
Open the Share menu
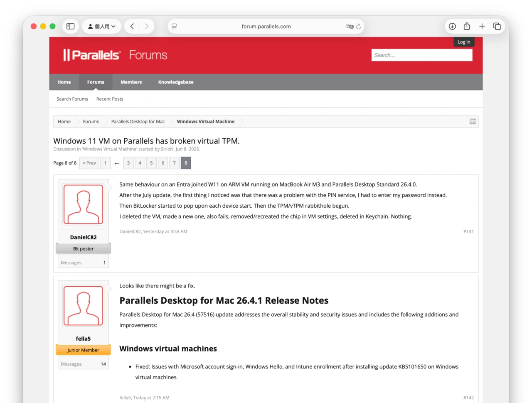467,26
